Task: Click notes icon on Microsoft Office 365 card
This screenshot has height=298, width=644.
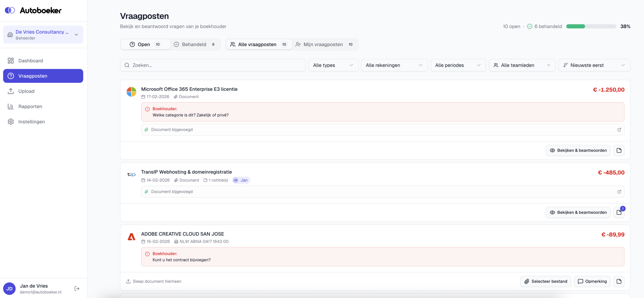Action: 619,150
